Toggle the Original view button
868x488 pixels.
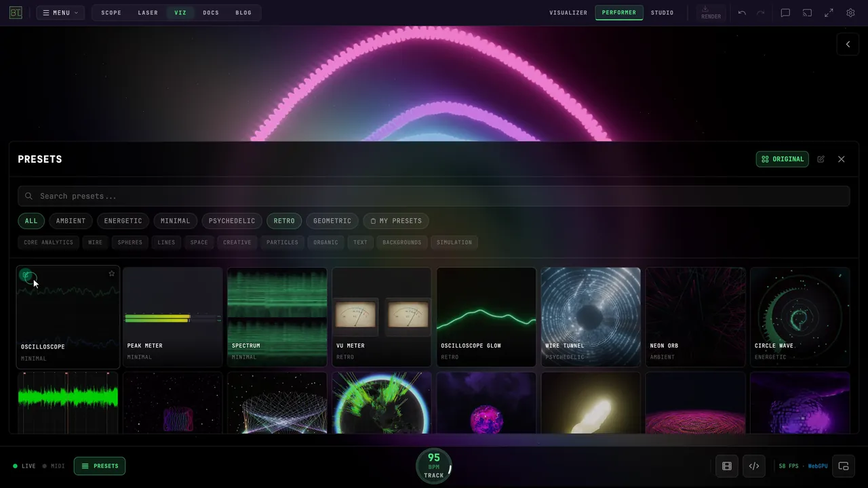783,159
